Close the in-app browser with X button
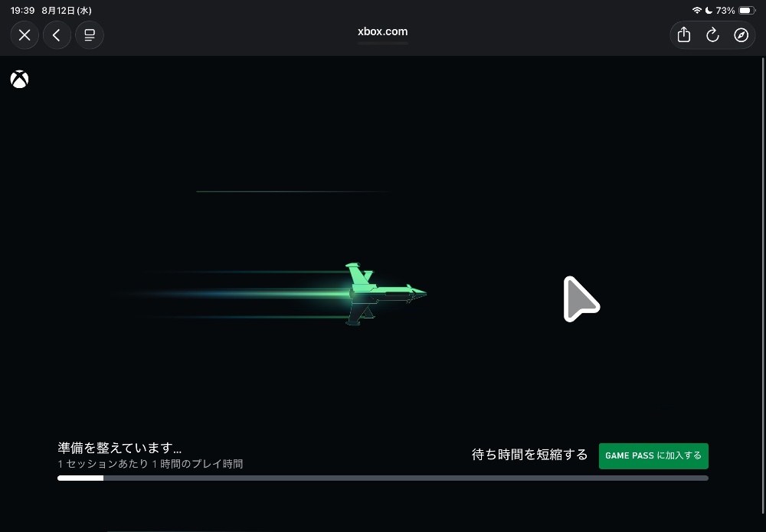The width and height of the screenshot is (766, 532). [25, 35]
